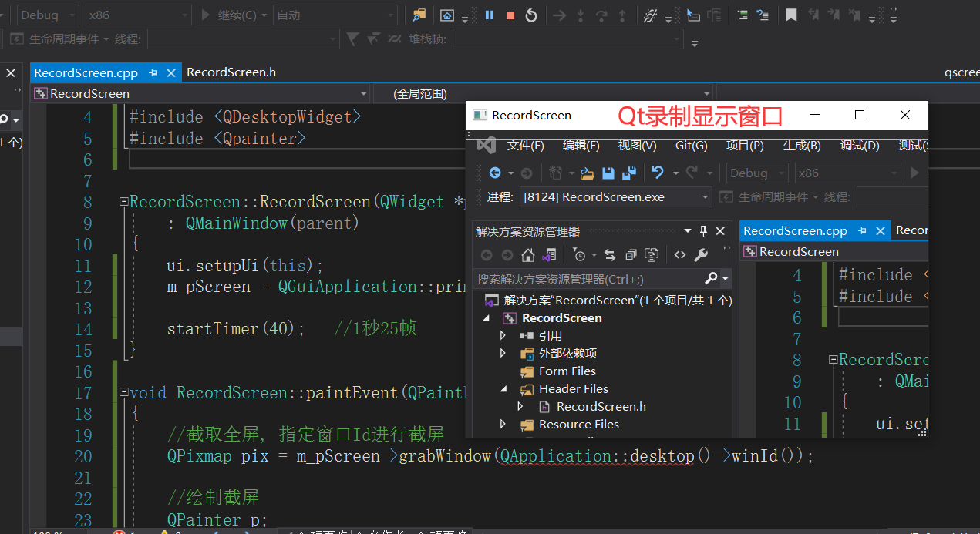Collapse Header Files folder node
The width and height of the screenshot is (980, 534).
[503, 388]
